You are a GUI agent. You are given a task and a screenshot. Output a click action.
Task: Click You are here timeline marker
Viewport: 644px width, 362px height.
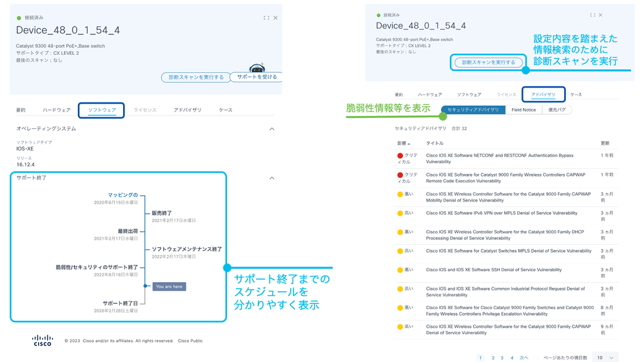[x=169, y=287]
